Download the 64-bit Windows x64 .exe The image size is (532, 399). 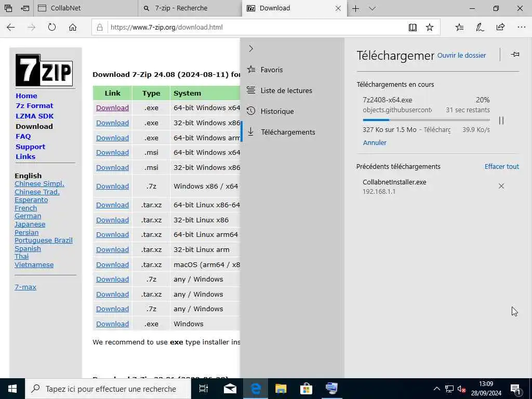point(112,108)
